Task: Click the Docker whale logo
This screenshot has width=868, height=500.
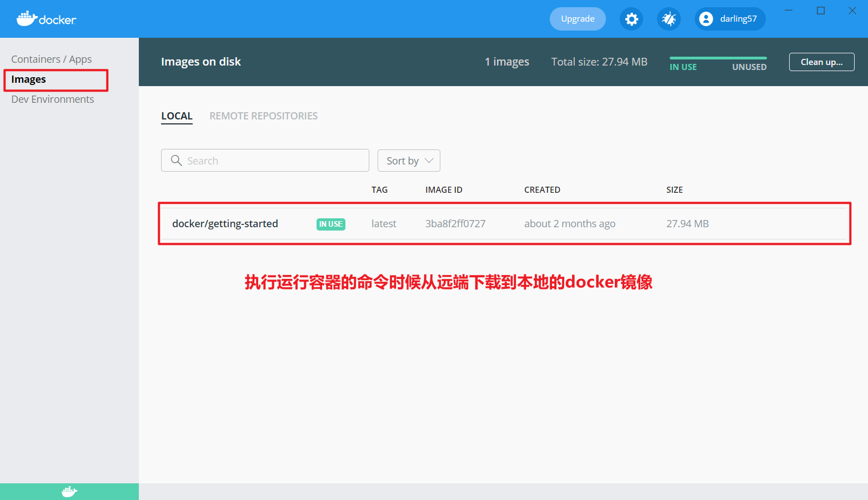Action: (46, 19)
